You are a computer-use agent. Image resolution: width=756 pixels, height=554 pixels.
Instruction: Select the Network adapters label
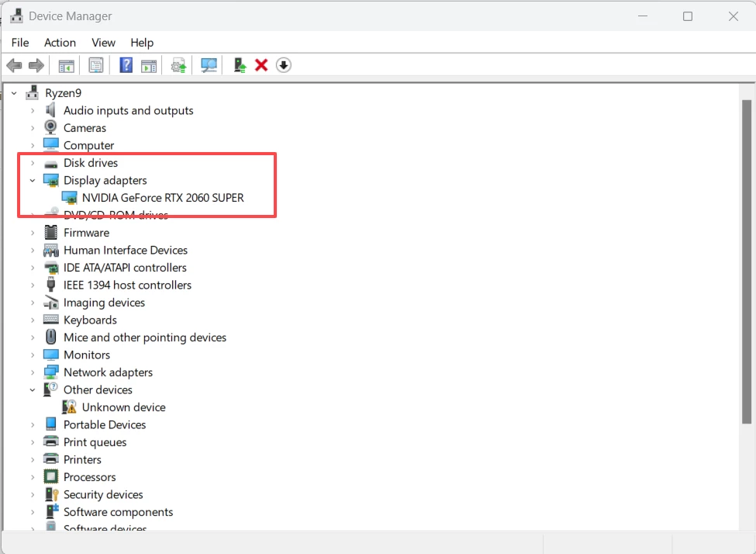[x=108, y=372]
